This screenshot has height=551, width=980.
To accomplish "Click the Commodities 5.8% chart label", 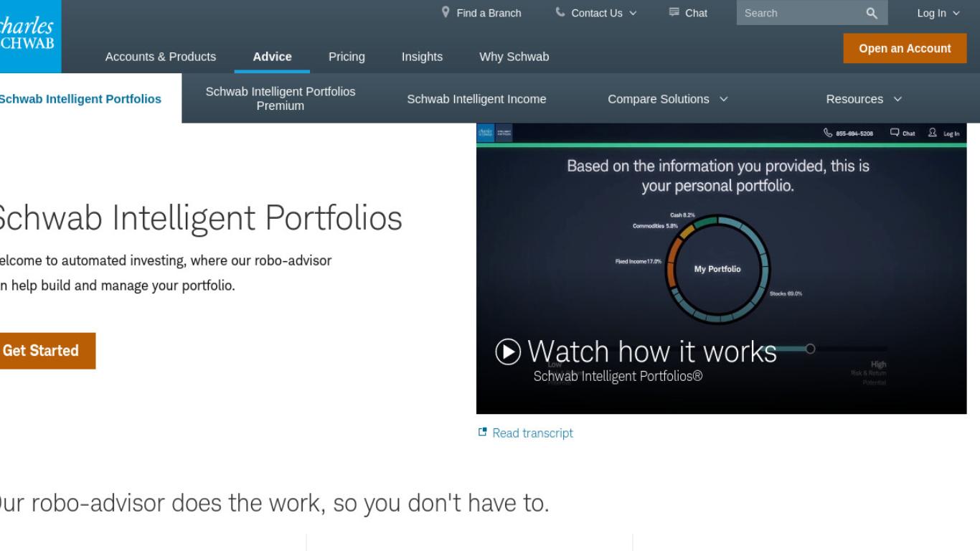I will 655,226.
